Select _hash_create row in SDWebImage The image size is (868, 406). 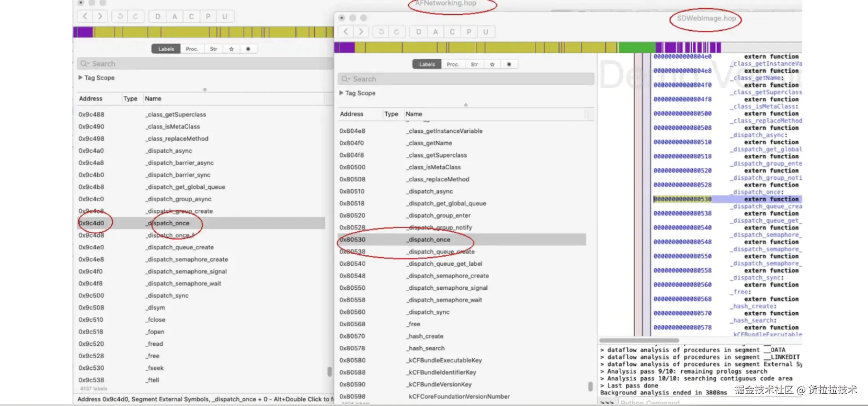click(x=462, y=336)
